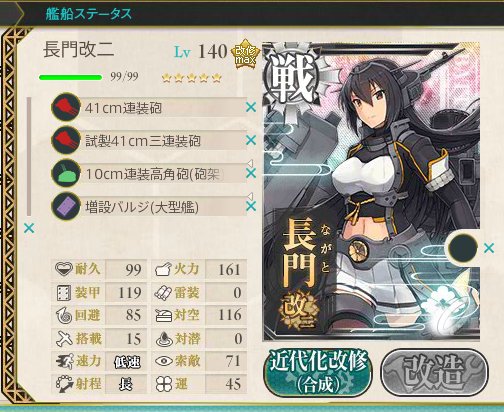
Task: Select the purple 増設バルジ armor icon
Action: (66, 206)
